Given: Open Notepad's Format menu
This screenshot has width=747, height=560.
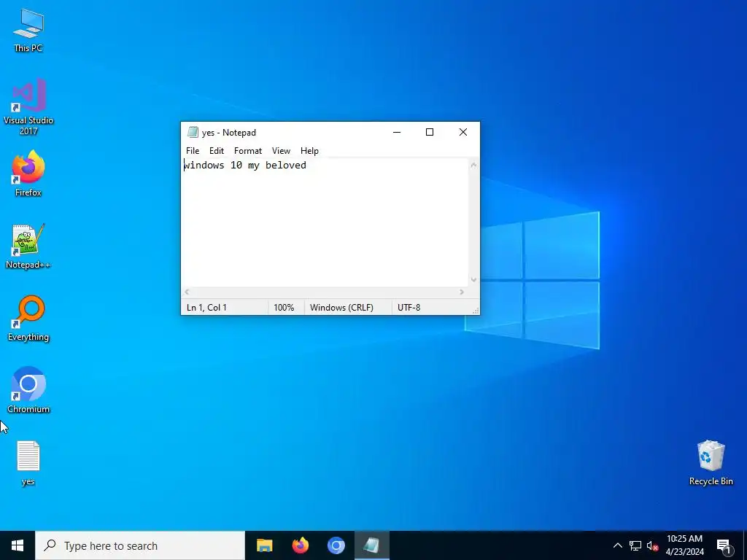Looking at the screenshot, I should pos(248,150).
